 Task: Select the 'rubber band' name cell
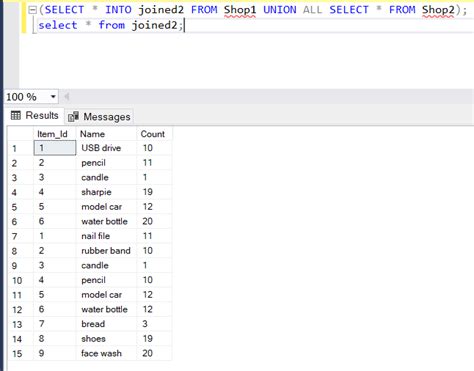(x=106, y=251)
